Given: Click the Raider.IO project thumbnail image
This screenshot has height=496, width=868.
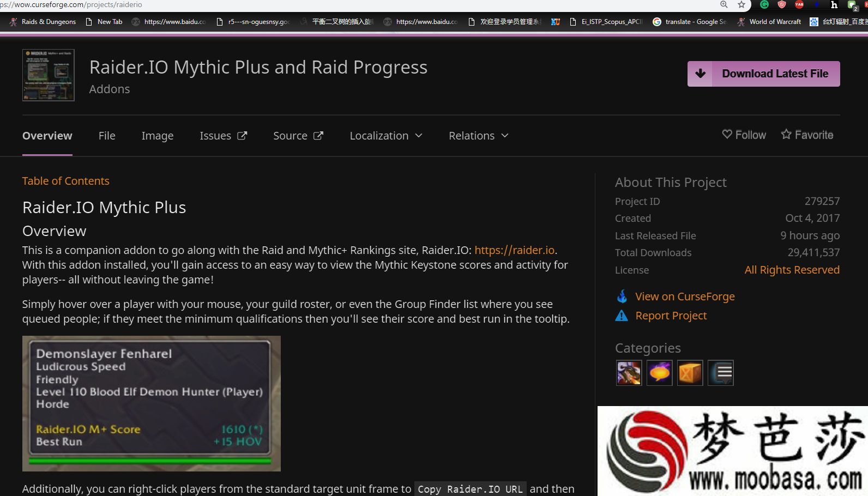Looking at the screenshot, I should point(49,75).
